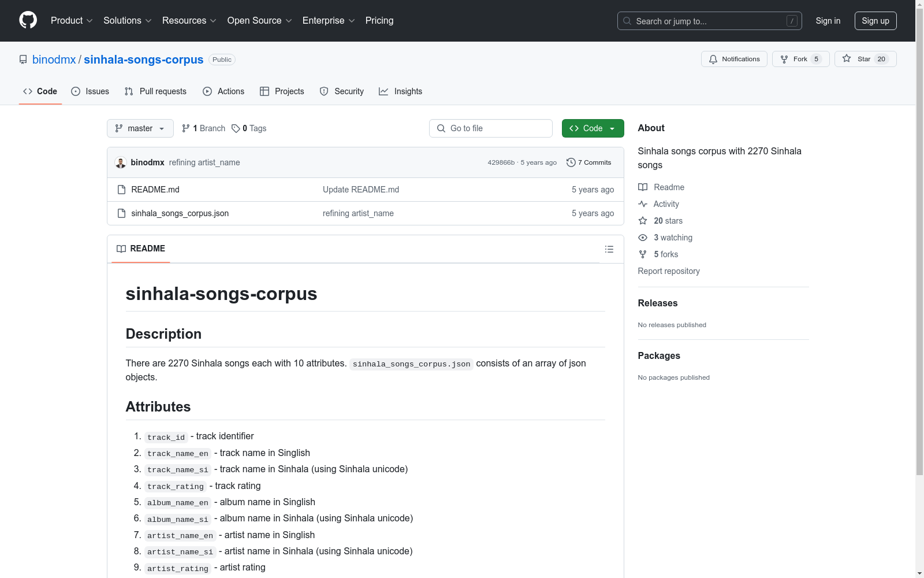The width and height of the screenshot is (924, 578).
Task: Click the Star icon
Action: (x=847, y=58)
